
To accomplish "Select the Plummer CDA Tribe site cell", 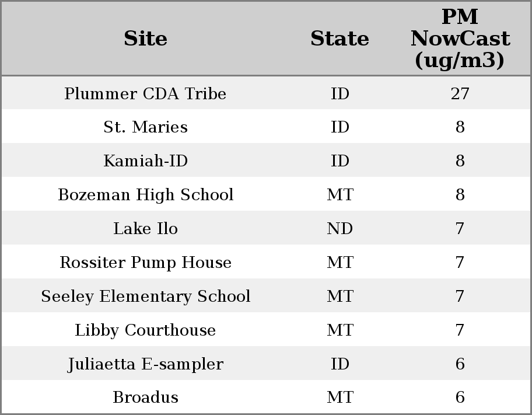I will (x=145, y=93).
